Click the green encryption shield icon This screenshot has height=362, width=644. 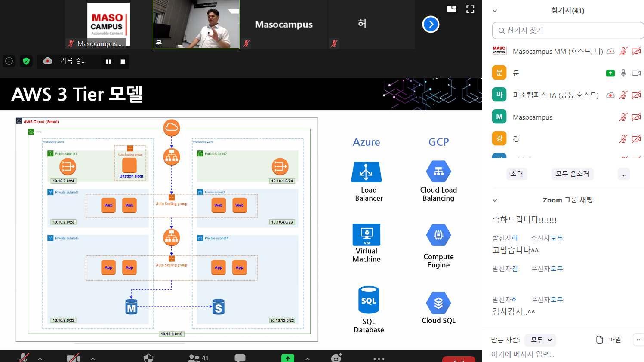pyautogui.click(x=26, y=61)
